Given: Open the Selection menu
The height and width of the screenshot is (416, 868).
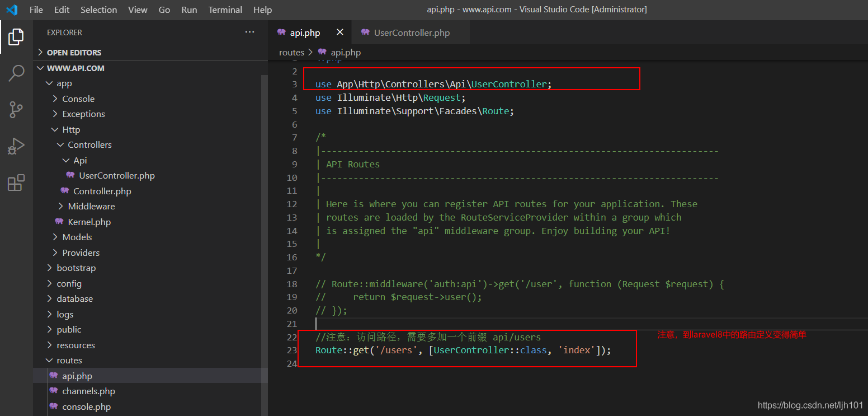Looking at the screenshot, I should pyautogui.click(x=99, y=10).
